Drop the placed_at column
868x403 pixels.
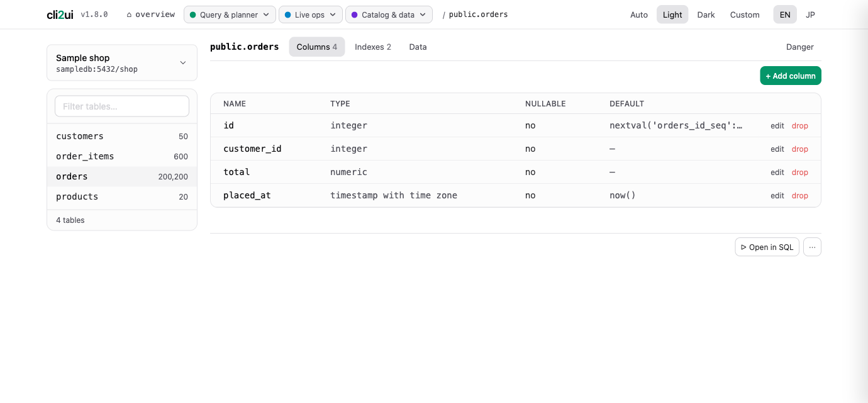(x=800, y=196)
